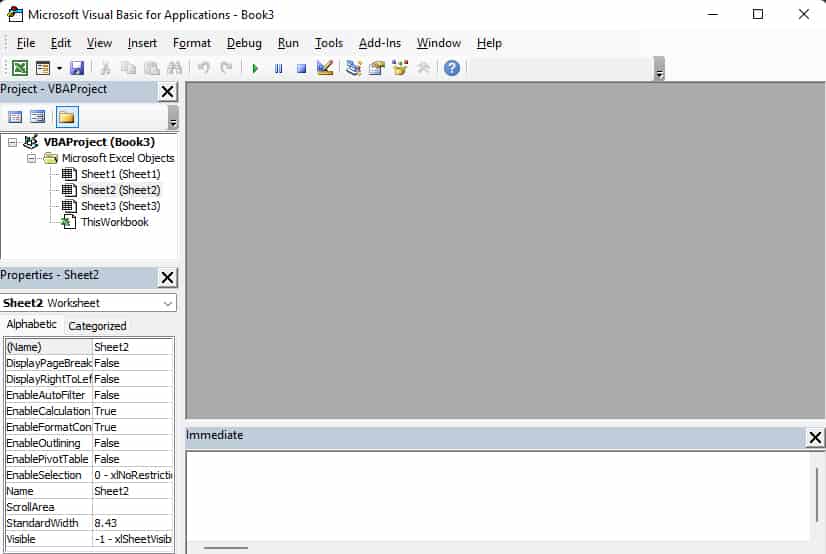Click the Redo arrow icon

(227, 68)
